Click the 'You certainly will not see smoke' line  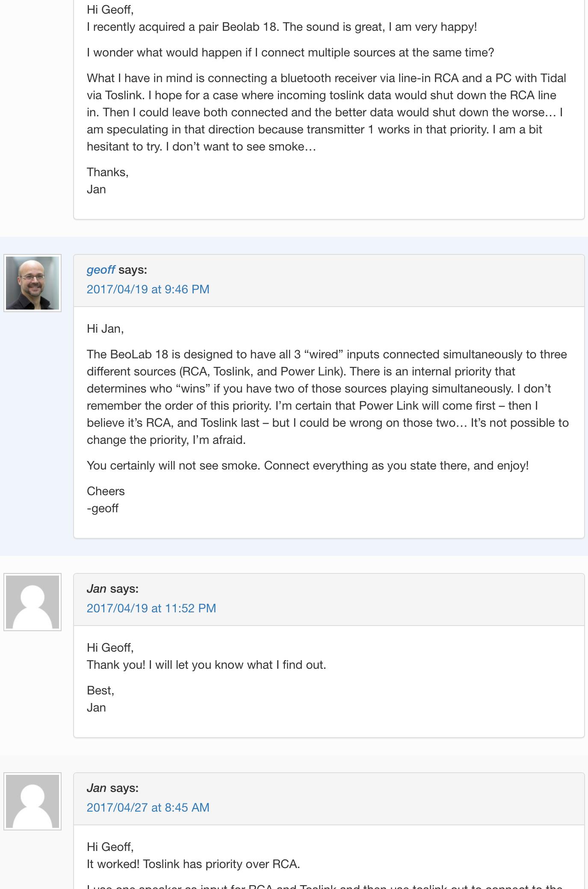(308, 466)
